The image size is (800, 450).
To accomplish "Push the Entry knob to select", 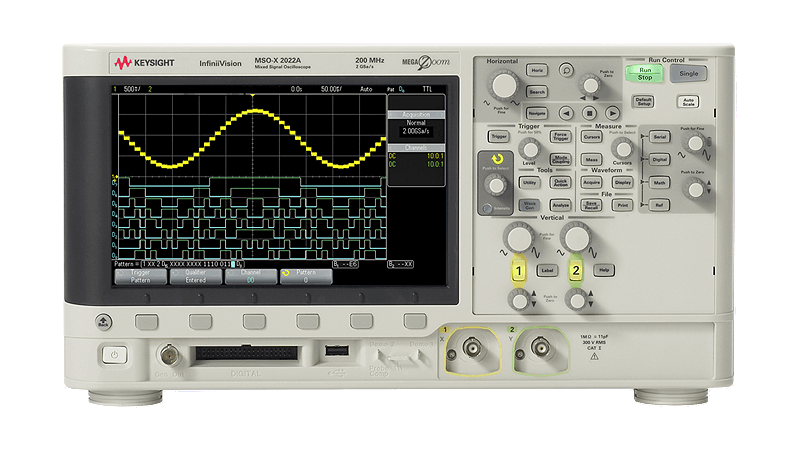I will pos(495,185).
